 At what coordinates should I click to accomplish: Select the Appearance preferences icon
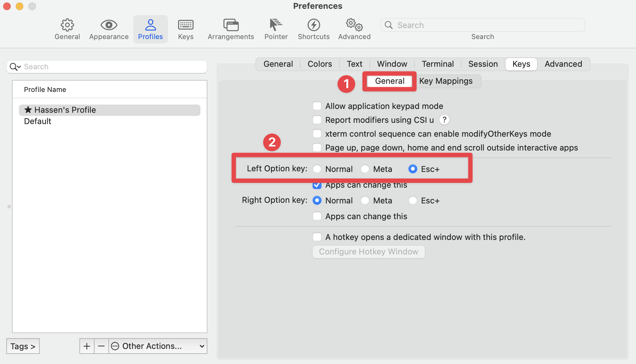(x=108, y=29)
